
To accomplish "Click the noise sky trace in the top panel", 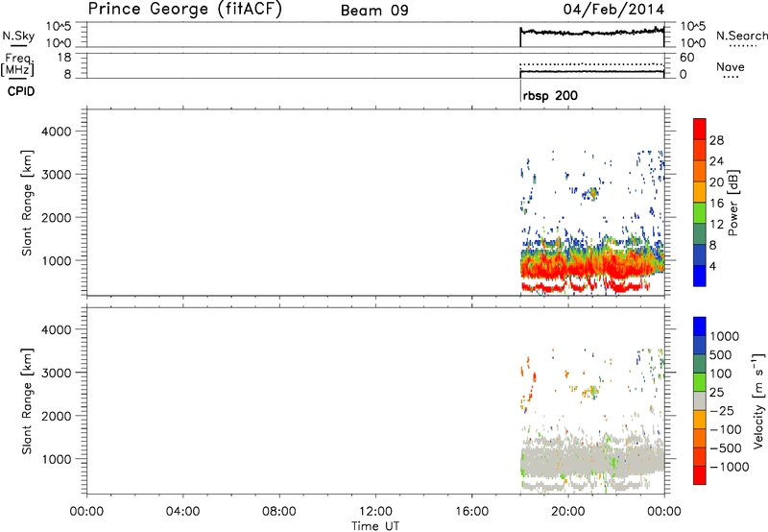I will [x=591, y=33].
